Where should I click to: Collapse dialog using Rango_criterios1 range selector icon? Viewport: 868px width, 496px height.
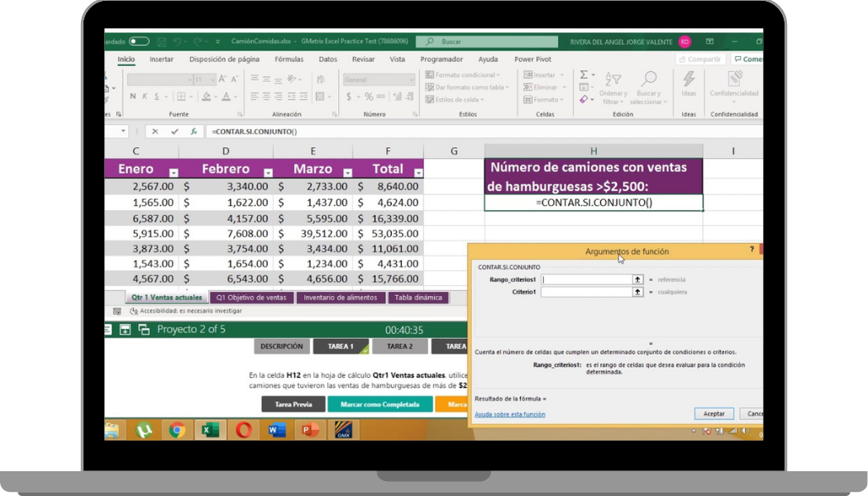637,279
